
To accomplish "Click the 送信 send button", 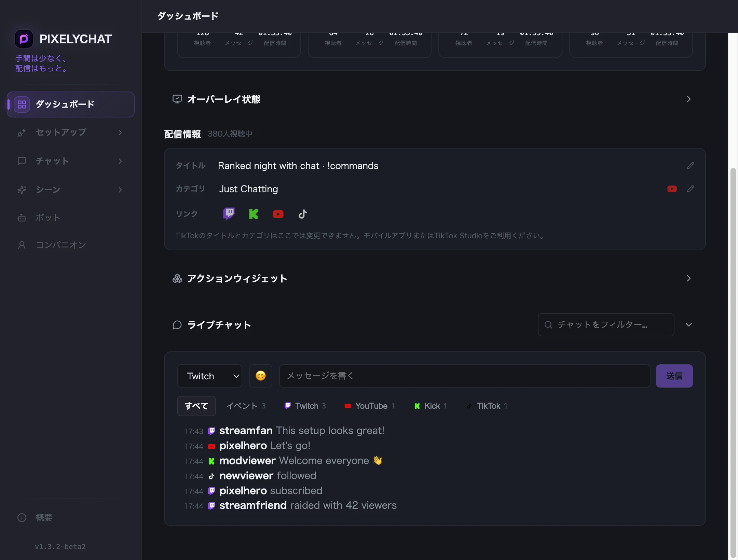I will (x=674, y=376).
